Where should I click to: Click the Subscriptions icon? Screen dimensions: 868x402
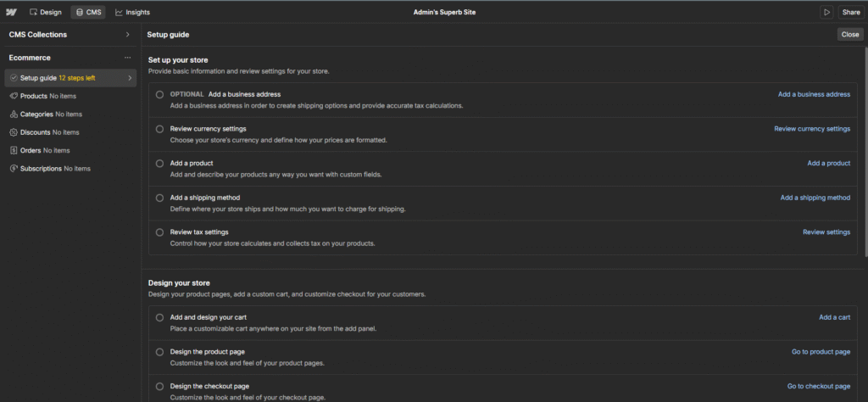point(14,168)
